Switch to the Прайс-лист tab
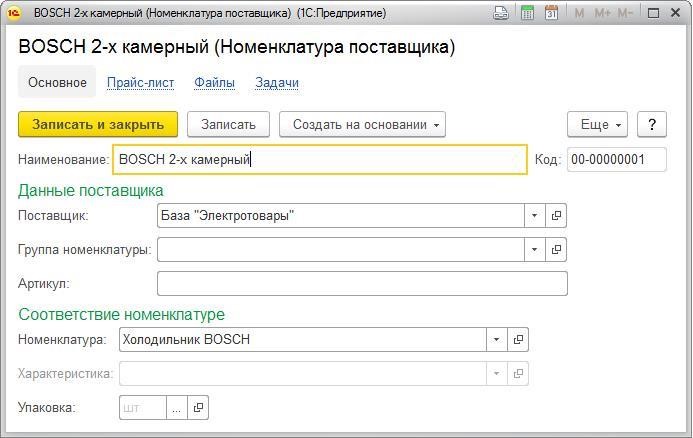This screenshot has width=693, height=438. click(x=141, y=83)
